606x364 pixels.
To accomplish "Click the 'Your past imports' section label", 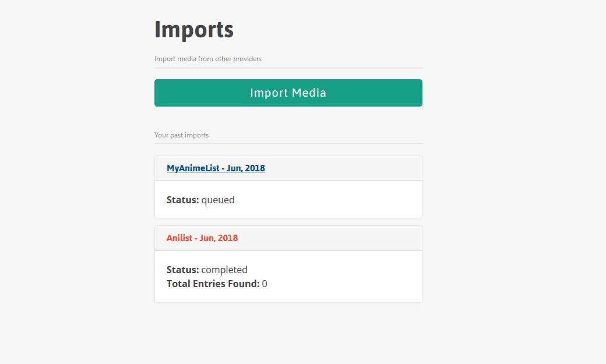I will tap(181, 135).
